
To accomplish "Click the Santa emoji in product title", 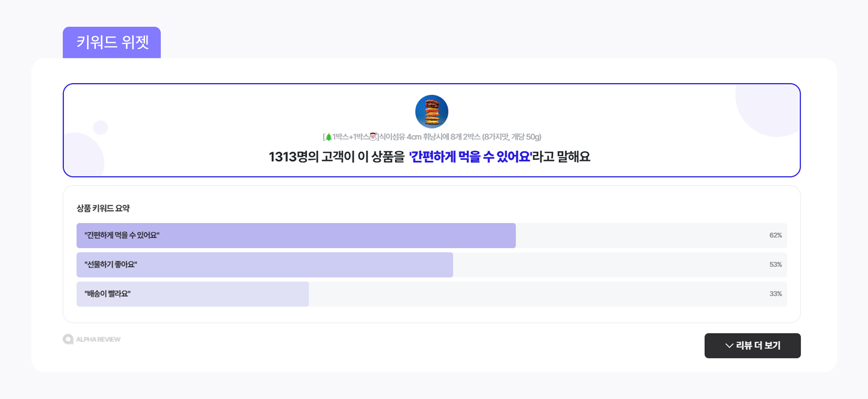I will point(373,137).
